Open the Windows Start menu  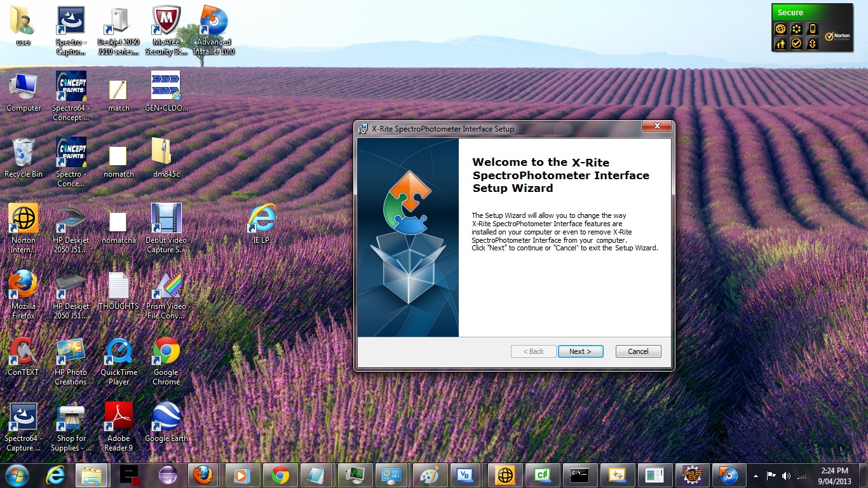point(17,475)
